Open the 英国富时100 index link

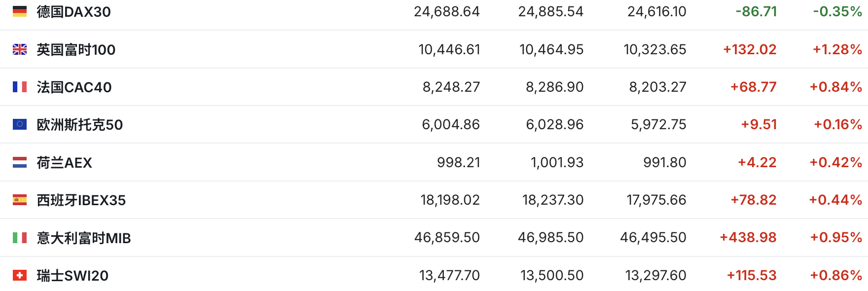[76, 50]
